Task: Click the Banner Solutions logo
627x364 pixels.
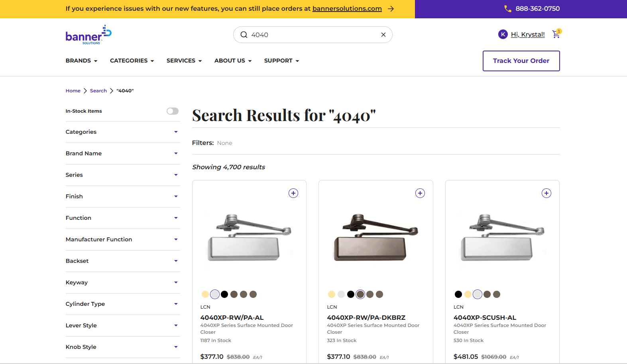Action: (88, 35)
